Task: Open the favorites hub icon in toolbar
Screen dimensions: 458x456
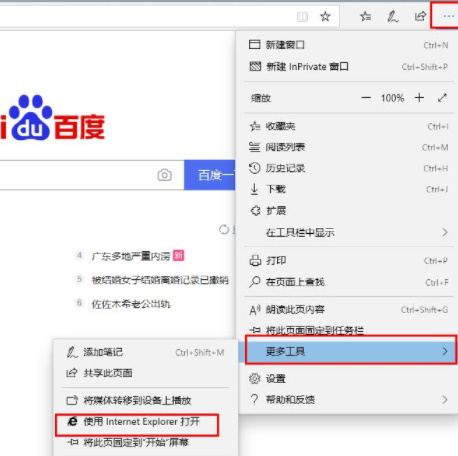Action: pyautogui.click(x=365, y=16)
